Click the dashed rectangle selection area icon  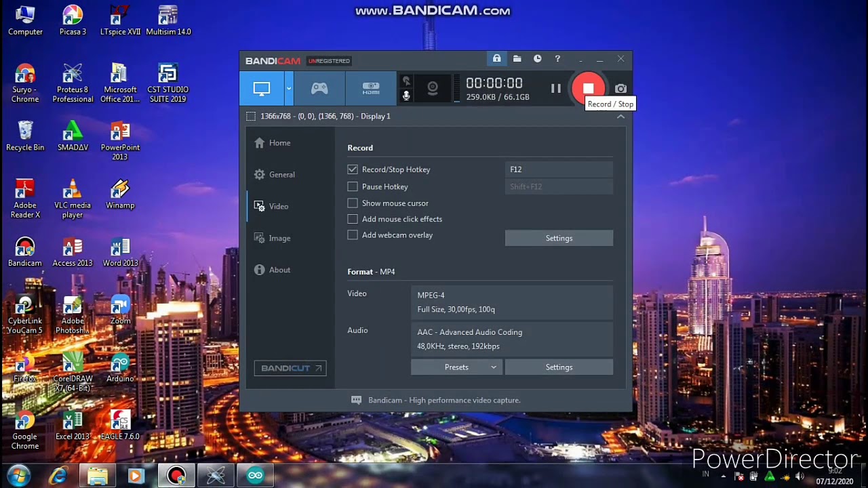pyautogui.click(x=251, y=117)
